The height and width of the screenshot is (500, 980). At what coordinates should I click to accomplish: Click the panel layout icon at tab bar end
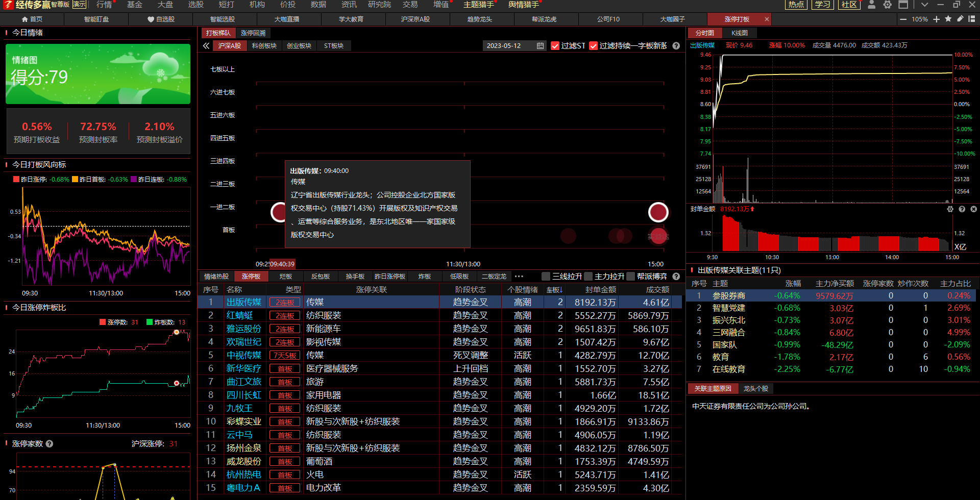tap(972, 19)
